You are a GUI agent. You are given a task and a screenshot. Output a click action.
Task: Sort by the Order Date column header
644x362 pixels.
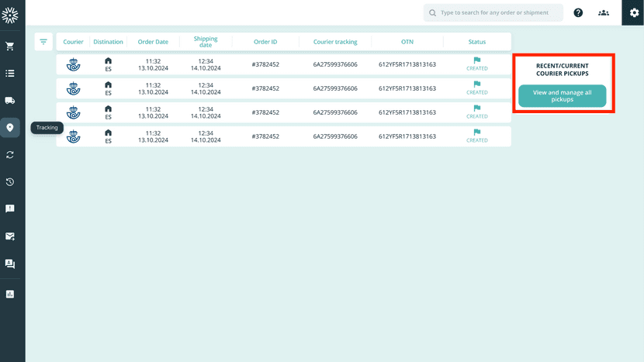pos(153,42)
